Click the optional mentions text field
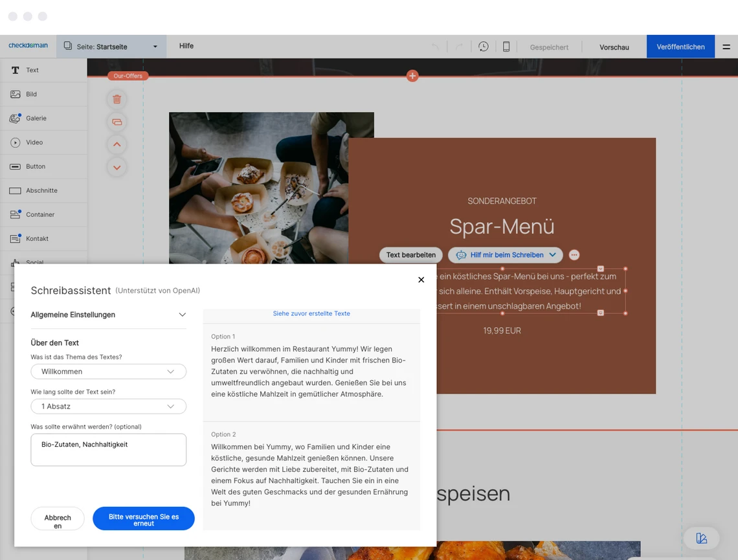Screen dimensions: 738x560 (x=108, y=450)
